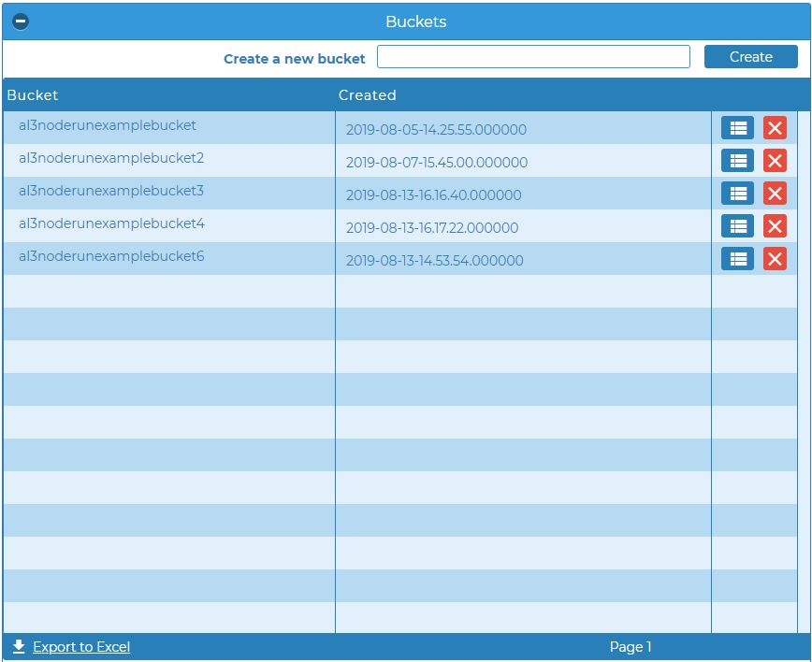812x662 pixels.
Task: Click the new bucket name input field
Action: click(532, 56)
